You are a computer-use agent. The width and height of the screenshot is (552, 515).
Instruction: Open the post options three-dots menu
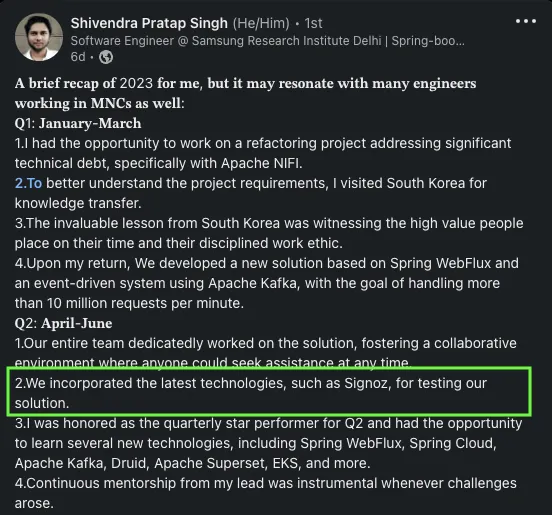(x=526, y=21)
